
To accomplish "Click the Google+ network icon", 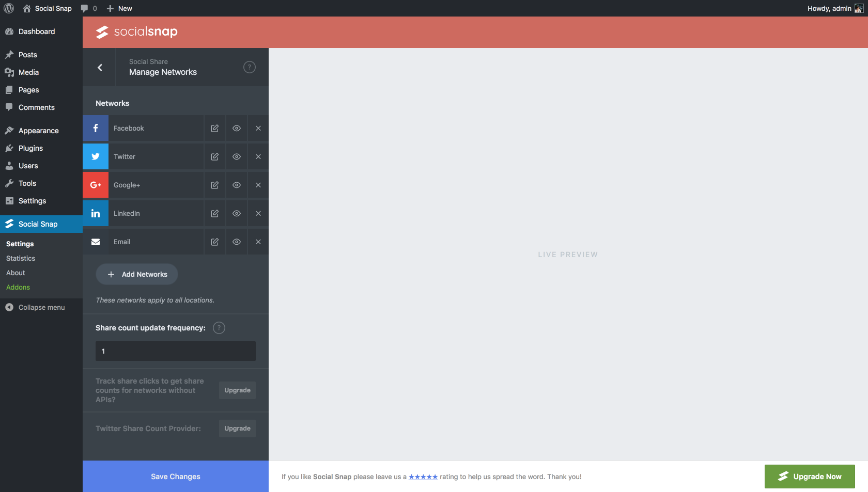I will tap(96, 185).
